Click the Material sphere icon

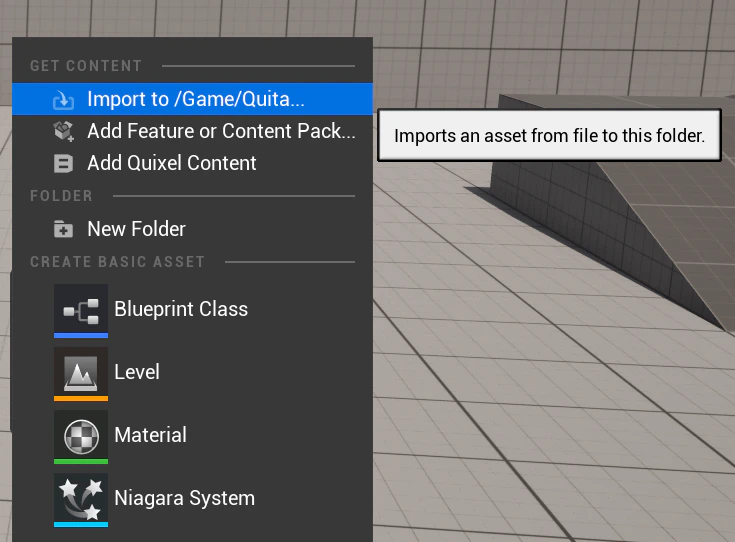tap(81, 437)
